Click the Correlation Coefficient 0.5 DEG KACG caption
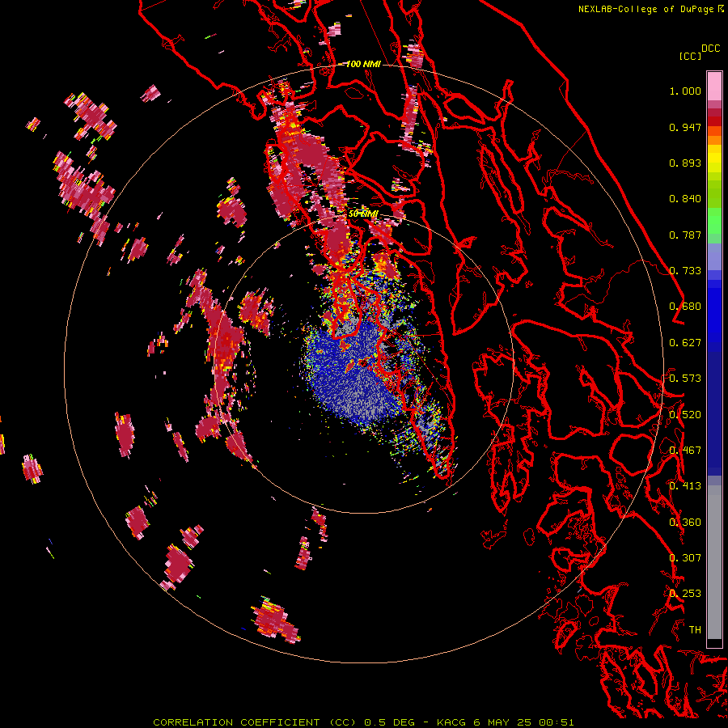Viewport: 728px width, 728px height. tap(363, 722)
